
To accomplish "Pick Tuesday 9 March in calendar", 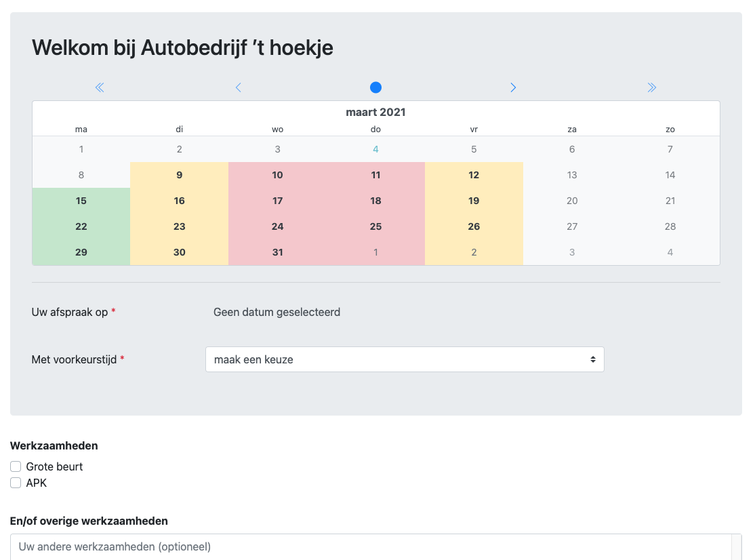I will tap(180, 175).
